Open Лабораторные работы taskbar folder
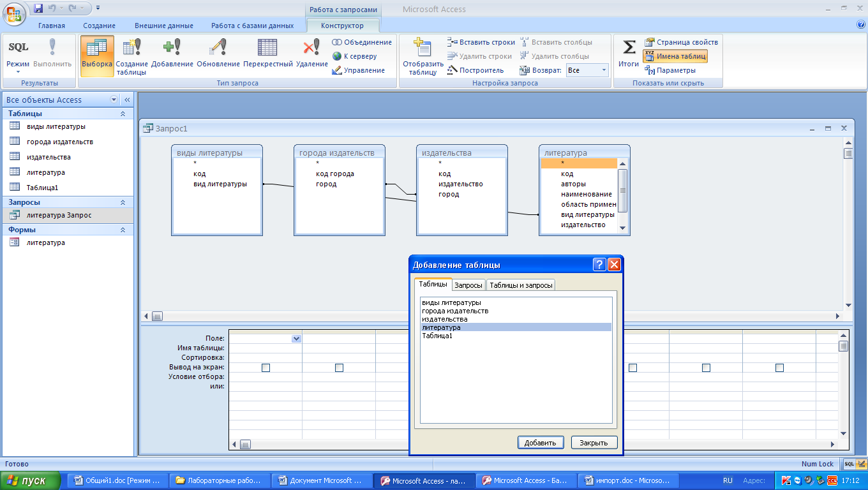Viewport: 868px width, 490px height. click(x=221, y=480)
